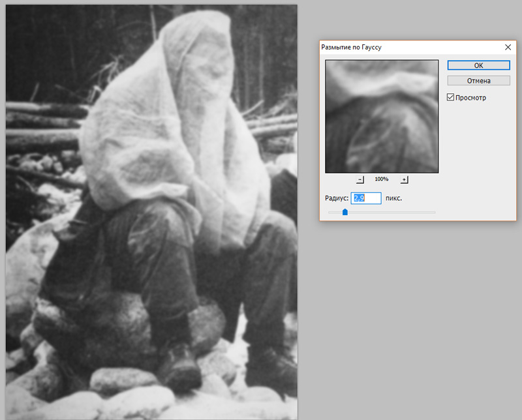Click the Просмотр label text
522x420 pixels.
(x=470, y=98)
